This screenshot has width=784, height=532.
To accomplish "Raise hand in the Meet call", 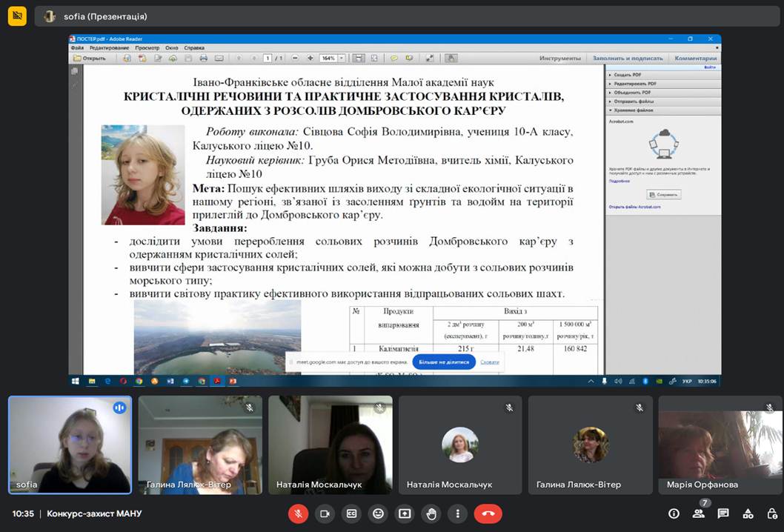I will [431, 513].
